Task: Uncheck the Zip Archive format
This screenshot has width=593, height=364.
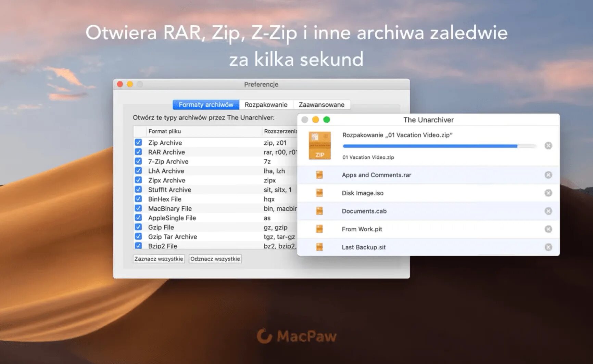Action: click(138, 142)
